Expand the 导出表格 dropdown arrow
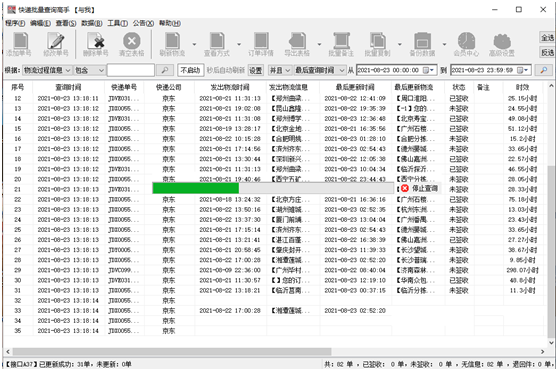This screenshot has height=371, width=558. click(319, 44)
